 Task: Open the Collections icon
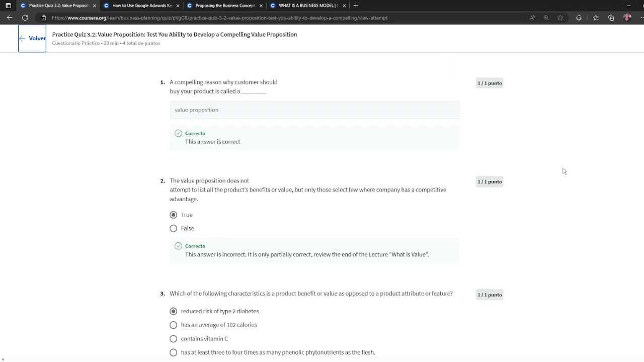(611, 18)
